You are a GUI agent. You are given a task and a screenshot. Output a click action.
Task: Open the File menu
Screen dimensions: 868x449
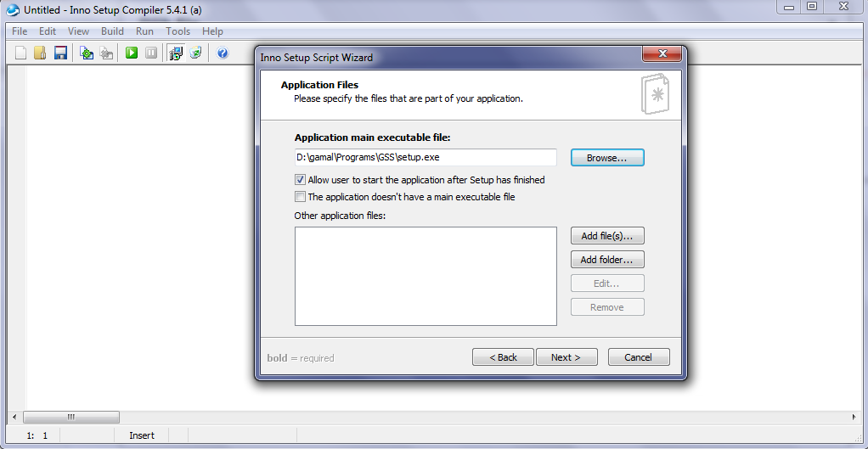[20, 31]
